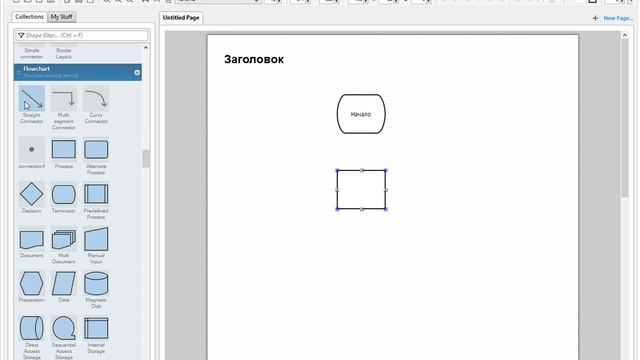Select the Multi Document shape
Screen dimensions: 640x360
pos(64,239)
